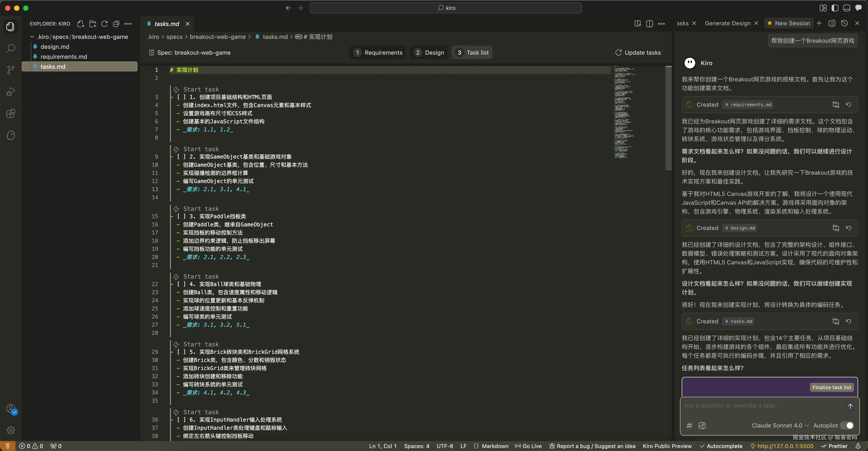This screenshot has width=868, height=451.
Task: Check the task 1 checkbox in editor
Action: pos(181,97)
